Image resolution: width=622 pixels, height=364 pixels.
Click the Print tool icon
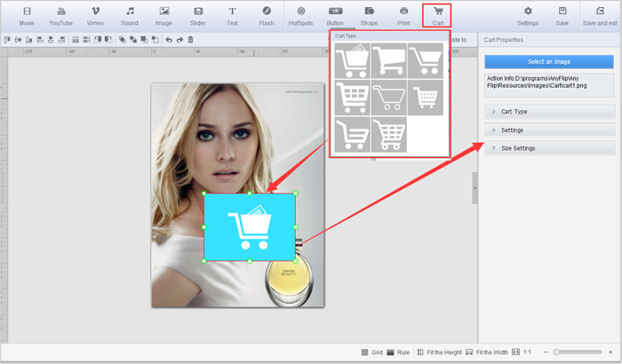[403, 15]
